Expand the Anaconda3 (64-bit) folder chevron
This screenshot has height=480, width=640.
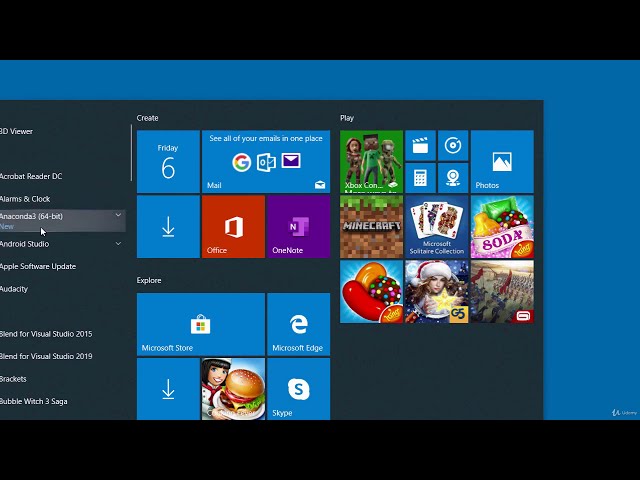(118, 215)
